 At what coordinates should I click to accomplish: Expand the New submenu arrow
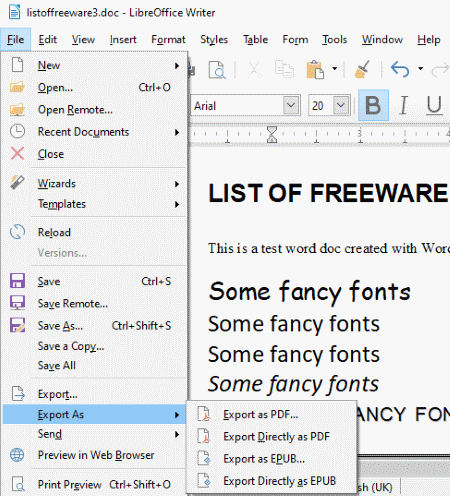pos(177,66)
